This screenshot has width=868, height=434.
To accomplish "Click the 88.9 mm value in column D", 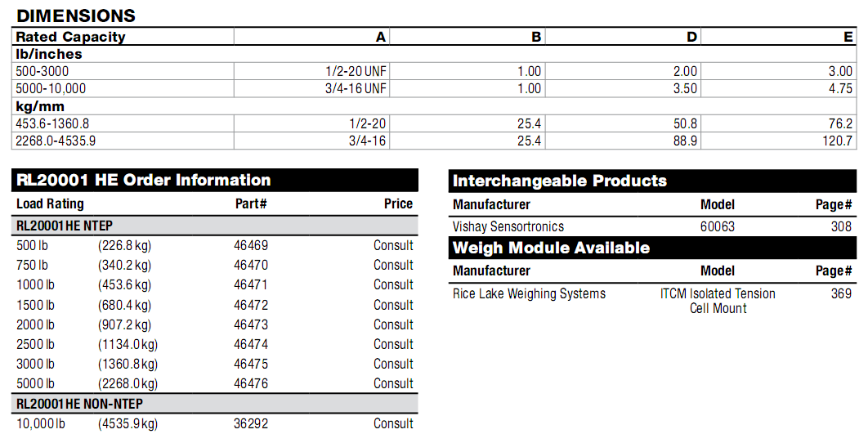I will (685, 141).
